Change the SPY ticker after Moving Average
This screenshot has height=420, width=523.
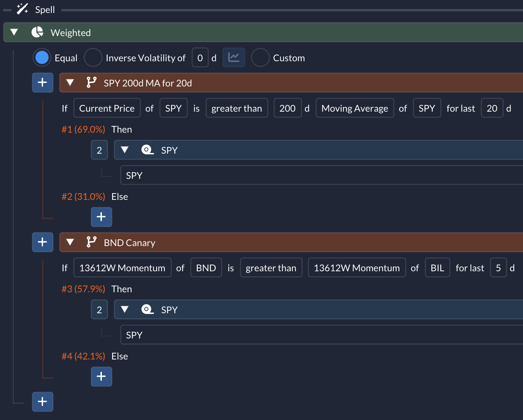pos(427,108)
